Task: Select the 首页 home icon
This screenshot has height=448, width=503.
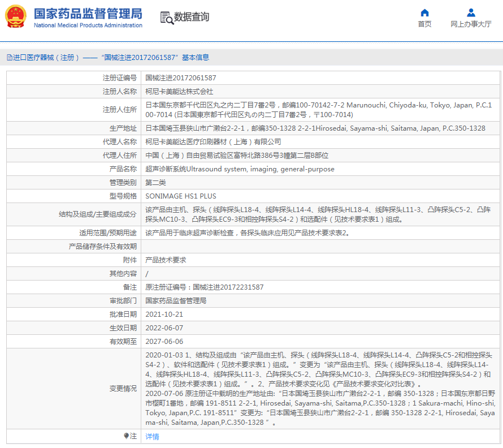Action: 424,12
